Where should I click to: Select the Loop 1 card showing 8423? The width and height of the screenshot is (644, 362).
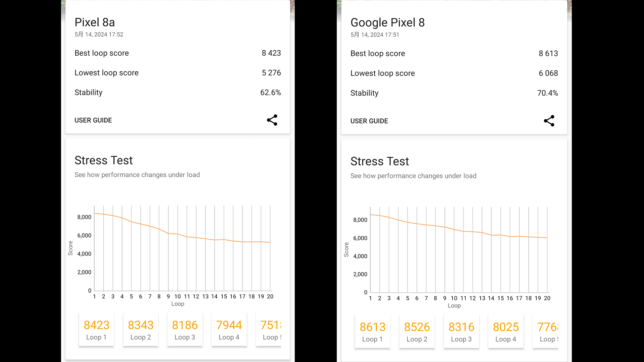coord(97,329)
